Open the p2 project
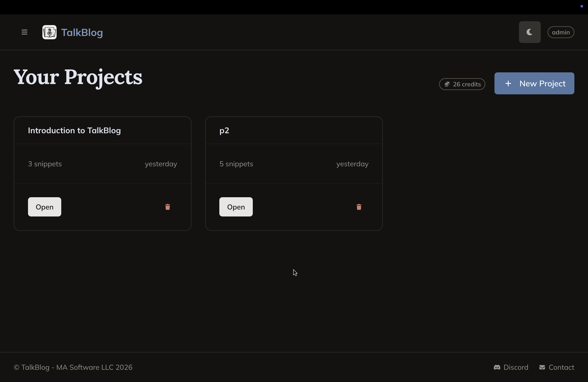The image size is (588, 382). pos(236,207)
